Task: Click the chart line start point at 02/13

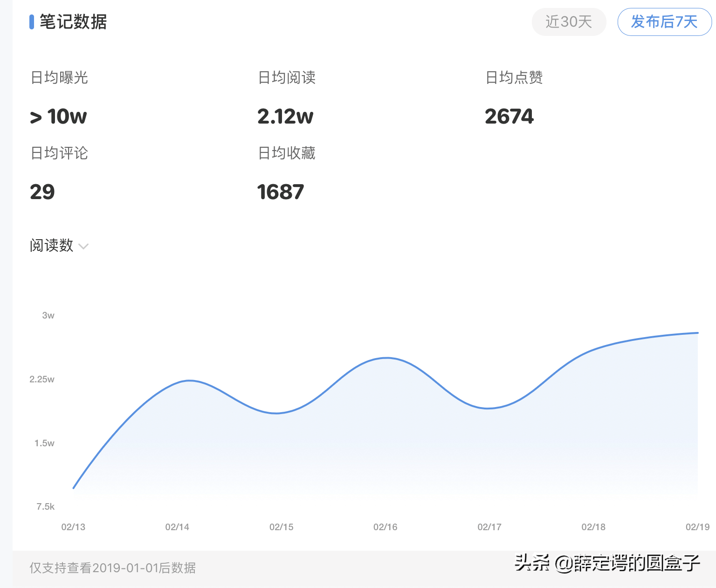Action: click(74, 488)
